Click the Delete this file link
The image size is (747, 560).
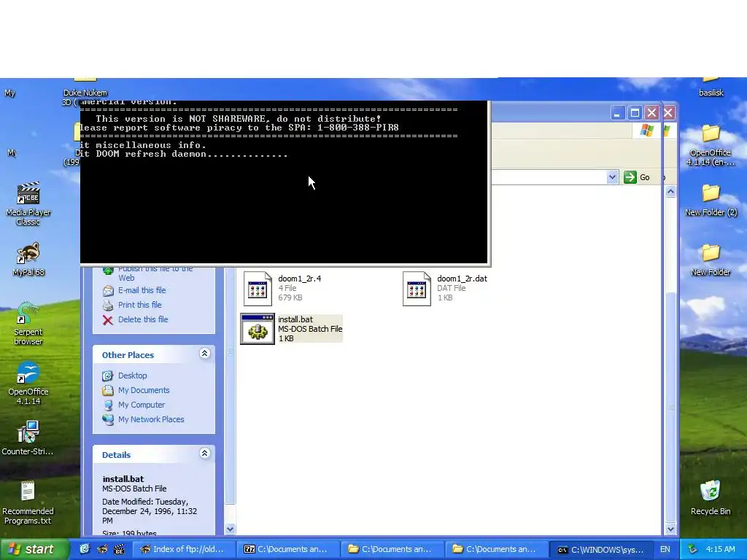[143, 319]
